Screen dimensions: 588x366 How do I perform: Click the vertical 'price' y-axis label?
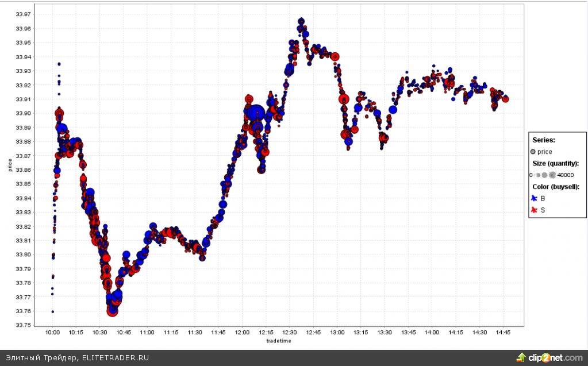coord(10,165)
